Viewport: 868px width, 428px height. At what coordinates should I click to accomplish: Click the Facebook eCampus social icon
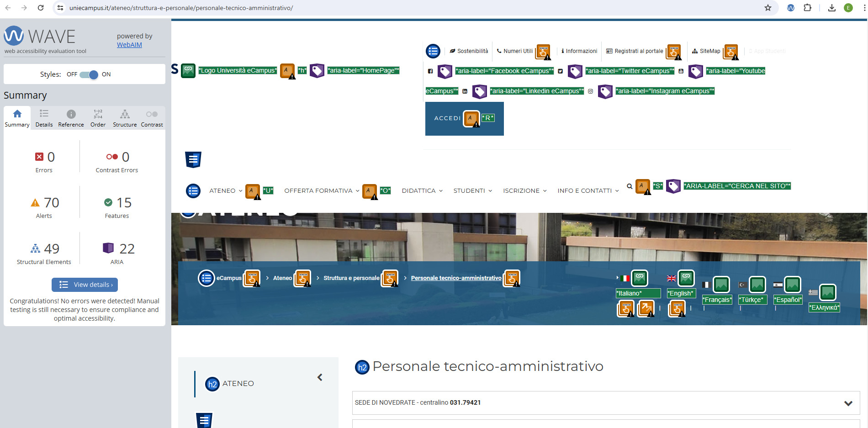tap(430, 71)
